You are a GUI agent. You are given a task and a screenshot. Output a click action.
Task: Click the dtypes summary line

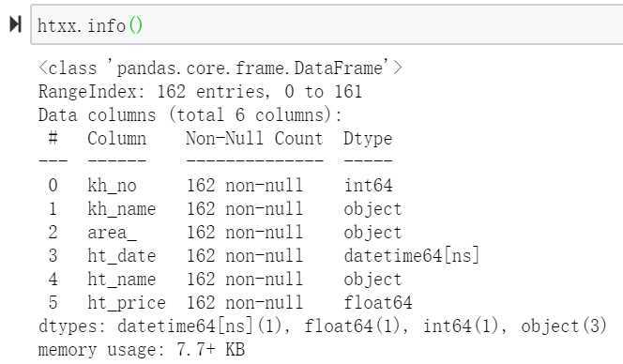click(x=323, y=326)
